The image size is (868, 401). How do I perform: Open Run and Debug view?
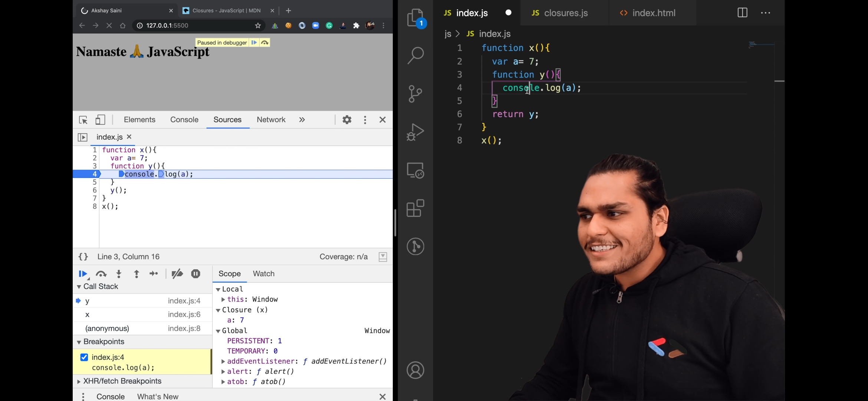(x=415, y=132)
